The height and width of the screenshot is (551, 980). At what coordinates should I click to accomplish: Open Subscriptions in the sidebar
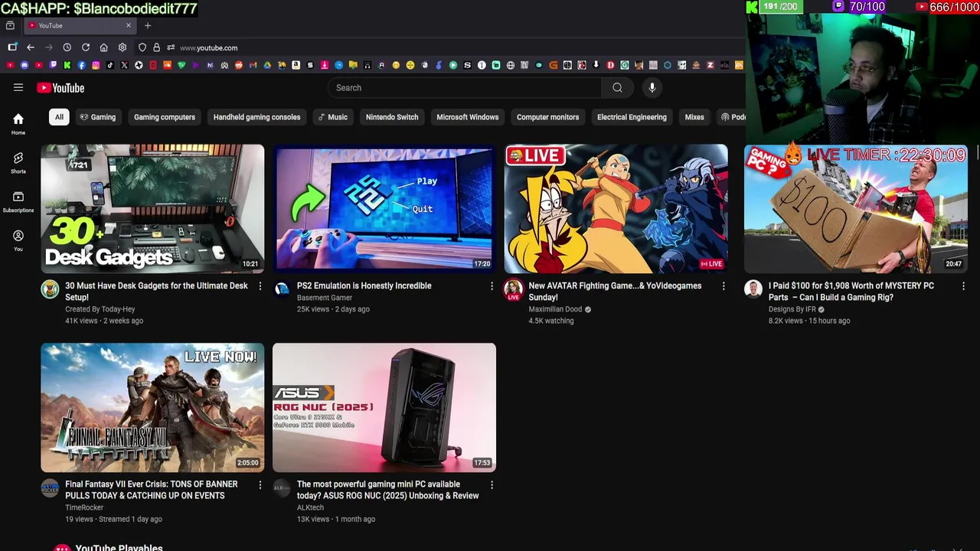coord(18,201)
